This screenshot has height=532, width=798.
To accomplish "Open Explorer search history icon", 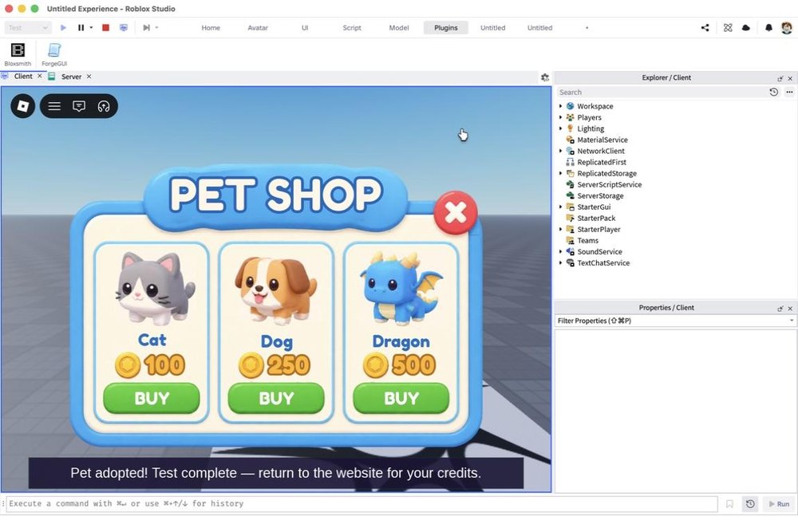I will pyautogui.click(x=773, y=92).
